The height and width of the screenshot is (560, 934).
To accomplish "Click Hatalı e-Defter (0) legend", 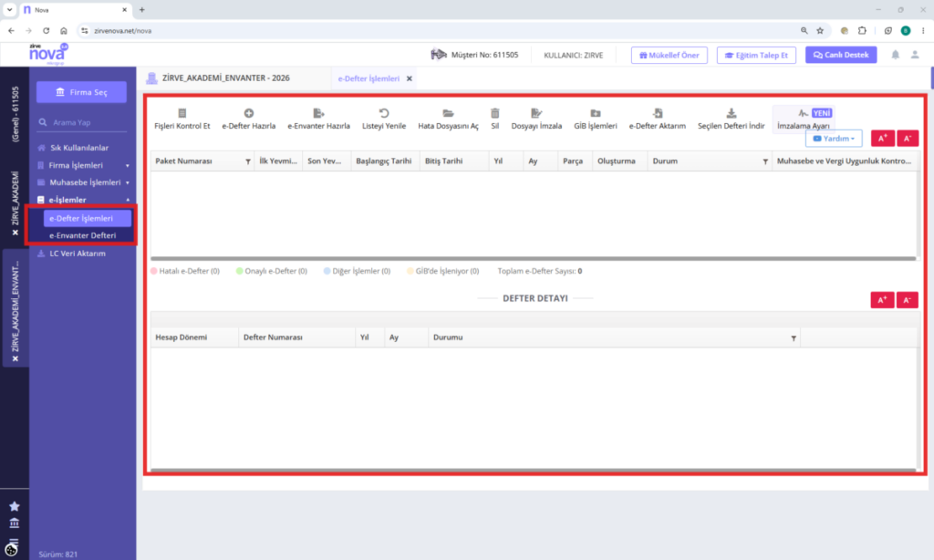I will (x=185, y=271).
